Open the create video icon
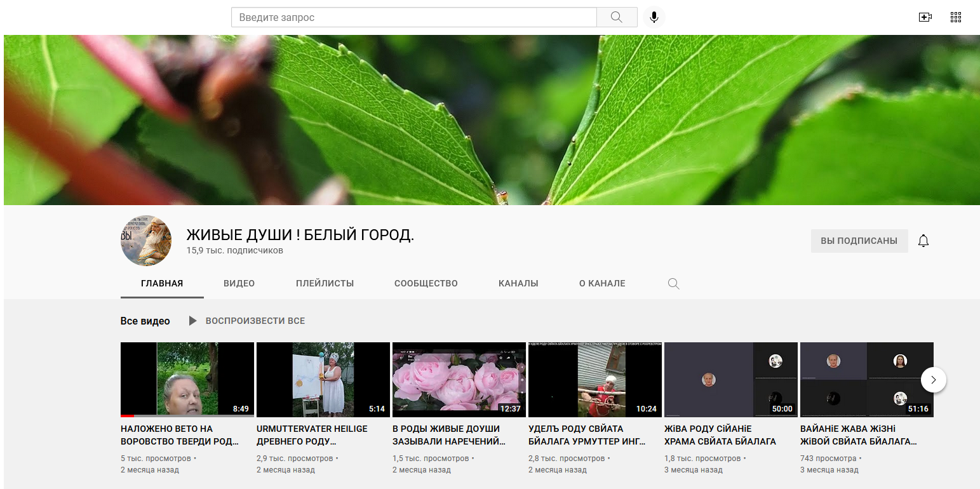 click(925, 17)
